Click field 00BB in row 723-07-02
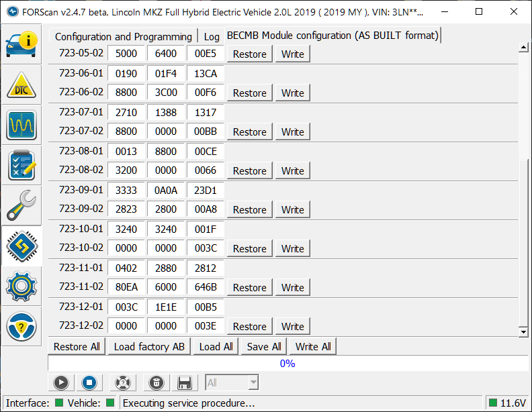This screenshot has height=412, width=532. 206,131
